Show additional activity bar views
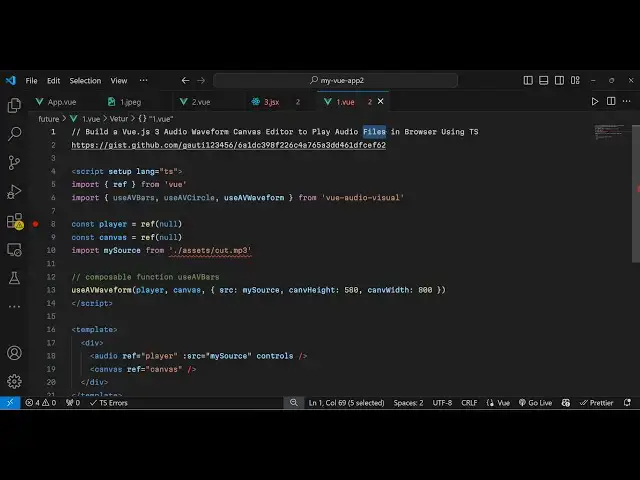 point(14,307)
